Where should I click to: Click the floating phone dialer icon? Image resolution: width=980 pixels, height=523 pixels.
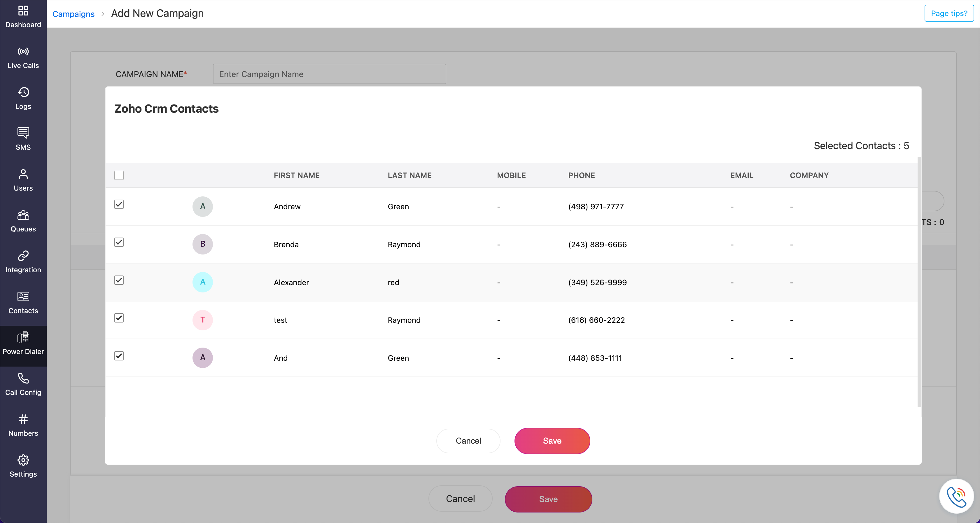(956, 496)
